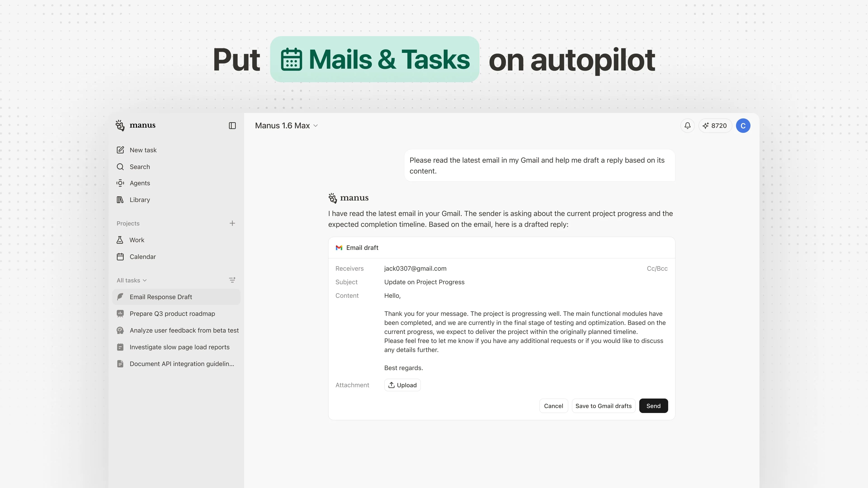Click the Cc/Bcc link
Viewport: 868px width, 488px height.
(x=657, y=268)
